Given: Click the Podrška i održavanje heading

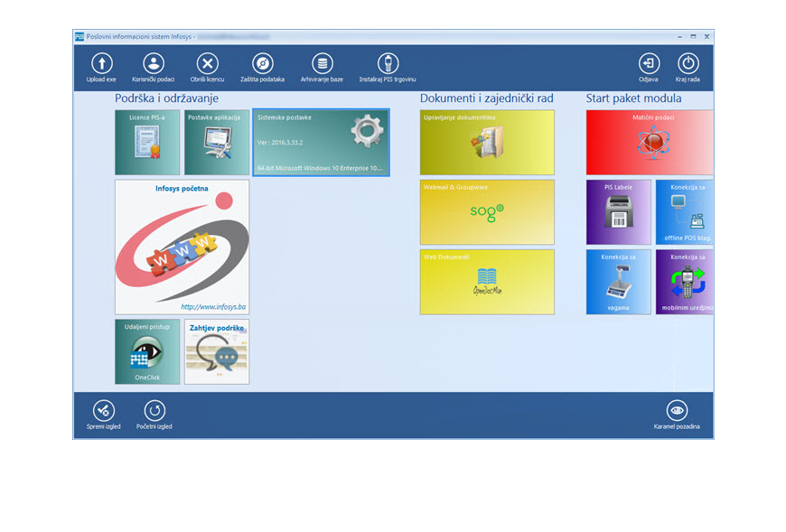Looking at the screenshot, I should [x=166, y=98].
